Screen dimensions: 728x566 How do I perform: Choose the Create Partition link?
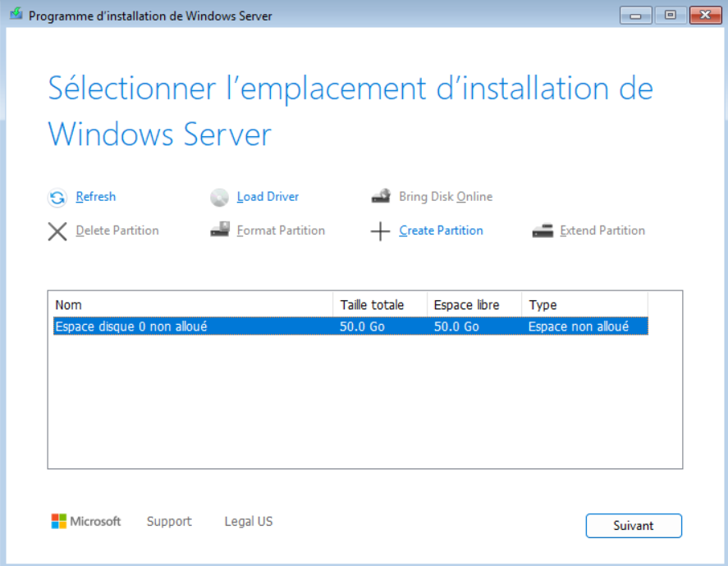pos(441,231)
